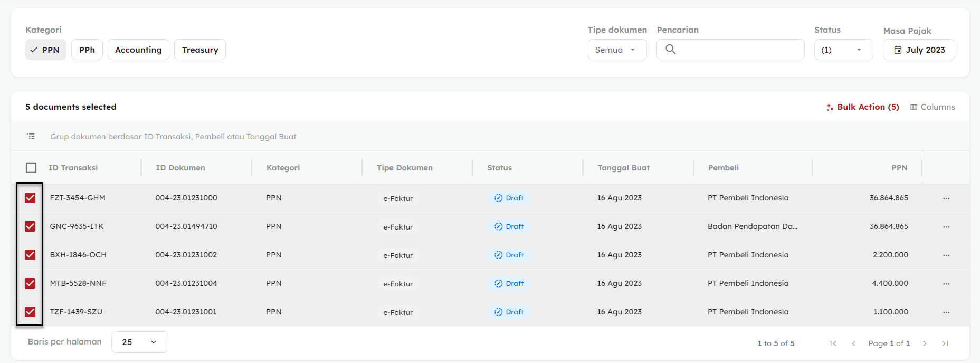
Task: Open the rows per page dropdown
Action: 139,342
